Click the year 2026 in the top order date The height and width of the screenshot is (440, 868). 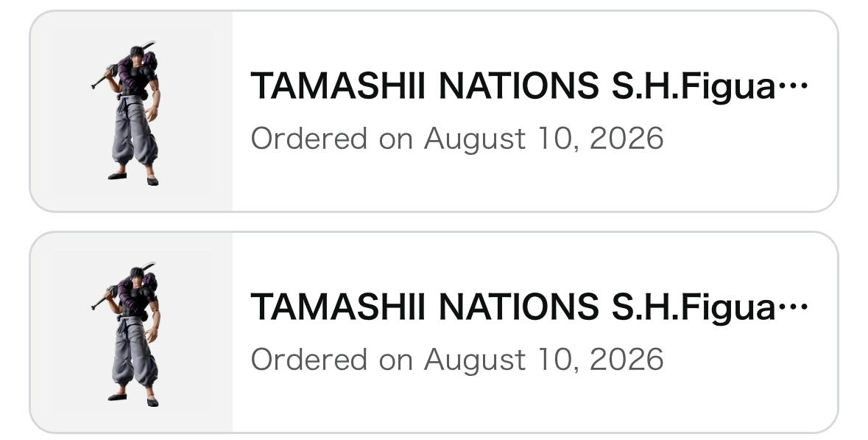pyautogui.click(x=627, y=139)
